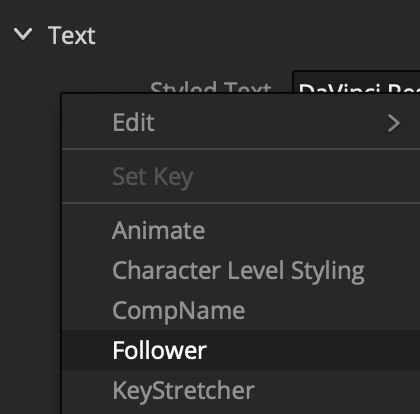The height and width of the screenshot is (414, 420).
Task: Open the Edit submenu arrow
Action: coord(394,124)
